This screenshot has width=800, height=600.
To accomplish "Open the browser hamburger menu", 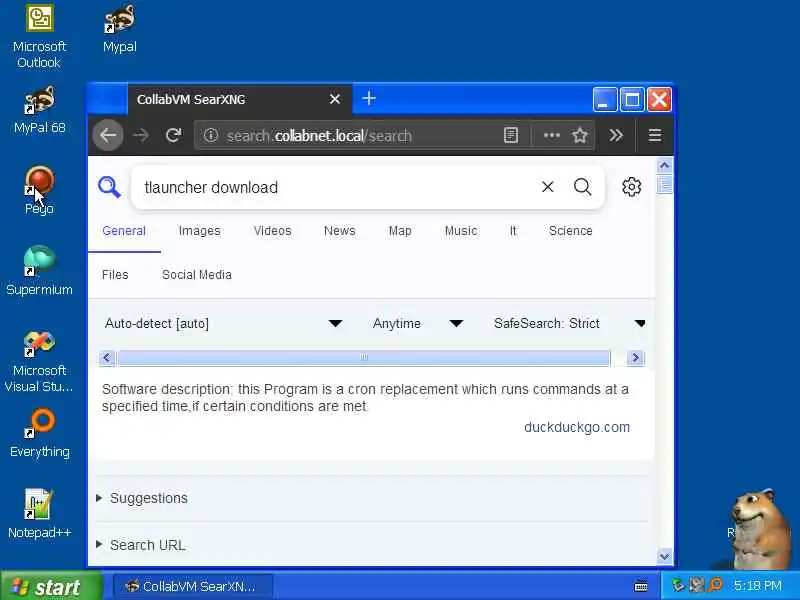I will pos(655,135).
